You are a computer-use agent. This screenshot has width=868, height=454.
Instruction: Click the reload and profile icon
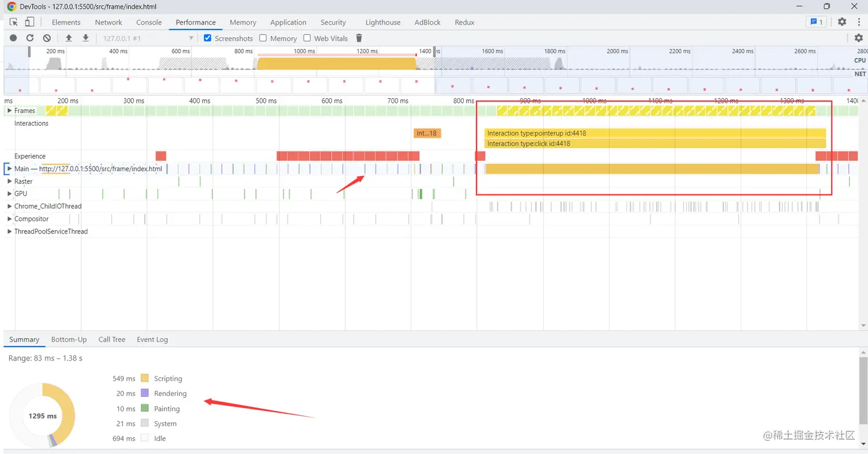click(30, 38)
